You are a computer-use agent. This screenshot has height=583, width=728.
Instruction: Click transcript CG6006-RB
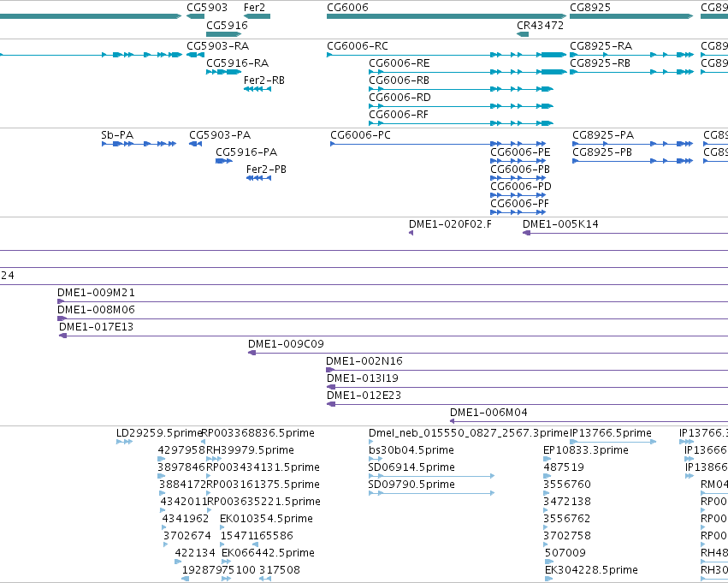400,80
